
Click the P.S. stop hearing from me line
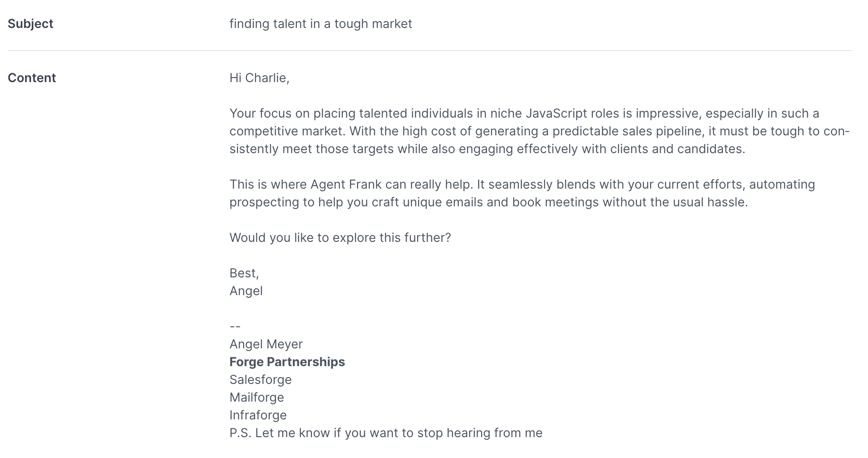pyautogui.click(x=386, y=433)
